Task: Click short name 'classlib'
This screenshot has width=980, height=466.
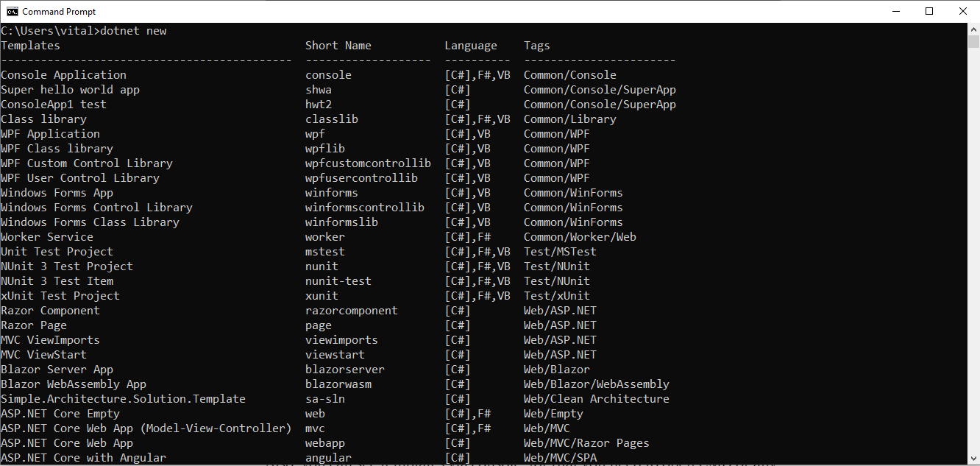Action: click(332, 119)
